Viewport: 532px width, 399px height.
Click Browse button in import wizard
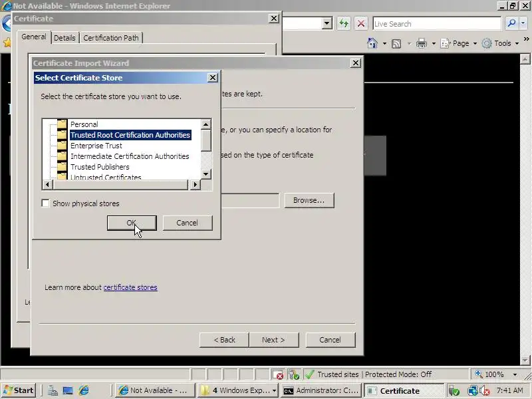coord(309,201)
